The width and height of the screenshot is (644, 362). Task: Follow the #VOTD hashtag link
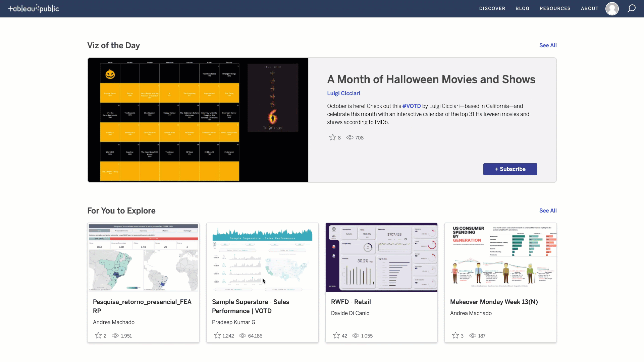pyautogui.click(x=412, y=106)
